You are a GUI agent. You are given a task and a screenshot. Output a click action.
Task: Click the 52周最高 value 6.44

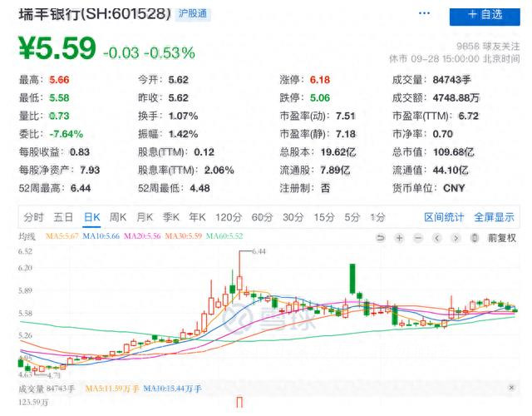click(81, 188)
